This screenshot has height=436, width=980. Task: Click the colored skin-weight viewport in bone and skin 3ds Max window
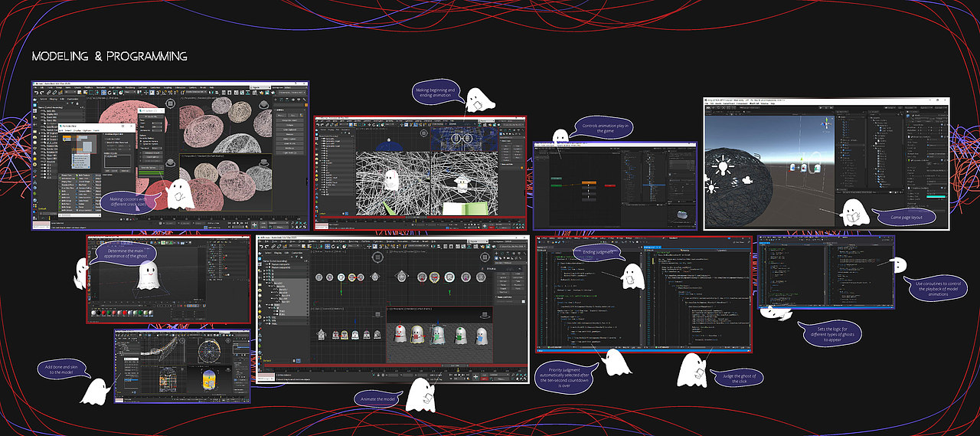210,380
